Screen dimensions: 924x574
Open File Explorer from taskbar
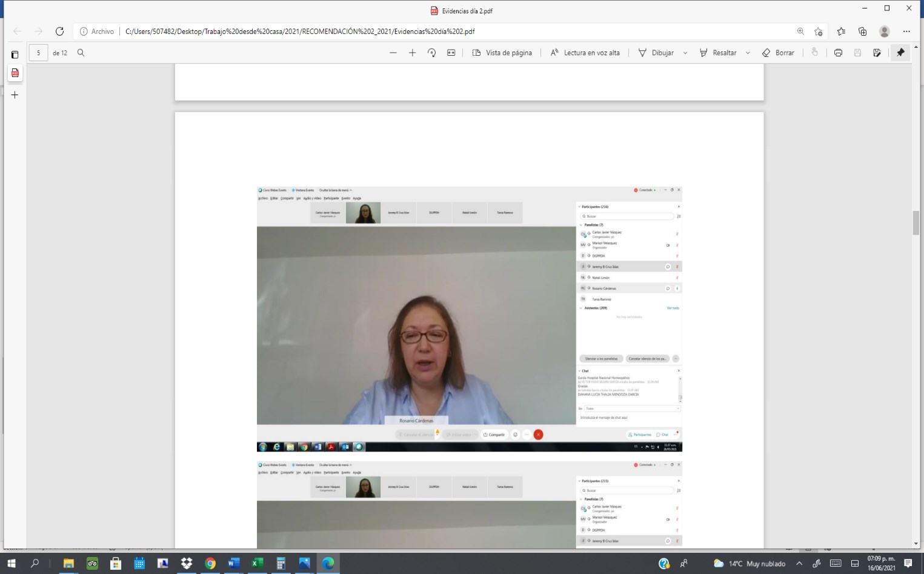(x=68, y=563)
